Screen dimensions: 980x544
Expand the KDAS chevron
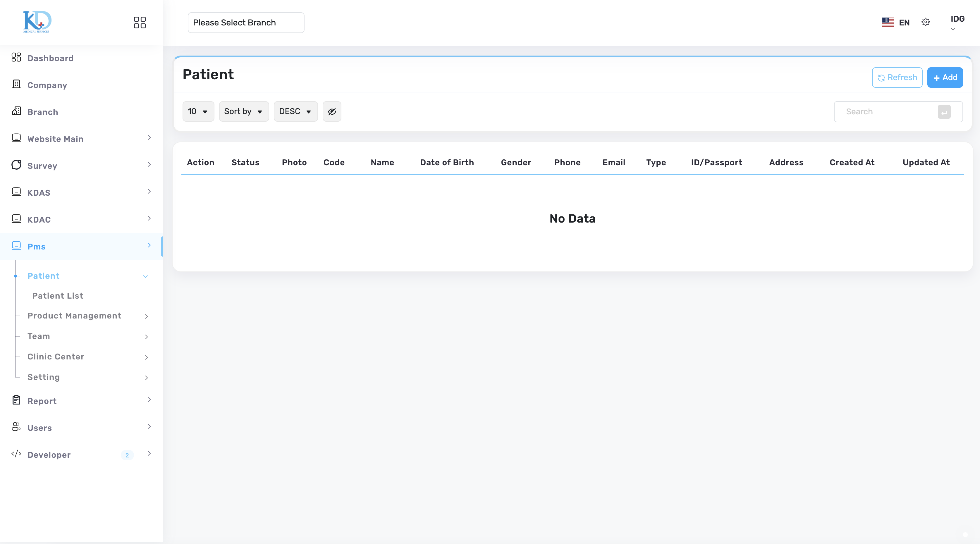click(149, 191)
